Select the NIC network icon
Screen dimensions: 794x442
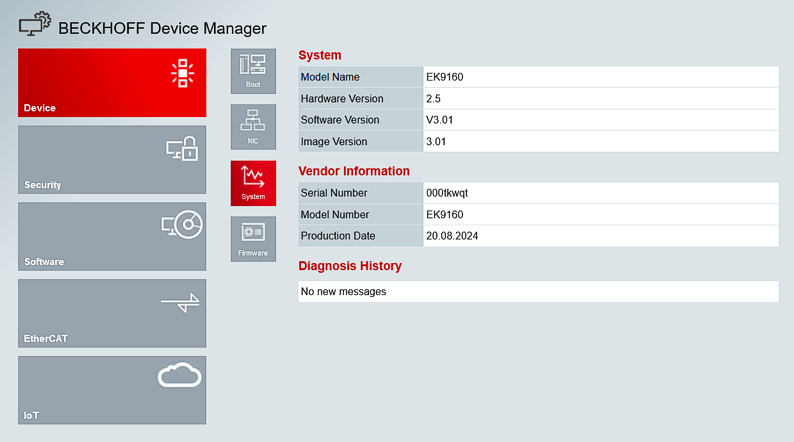click(253, 127)
